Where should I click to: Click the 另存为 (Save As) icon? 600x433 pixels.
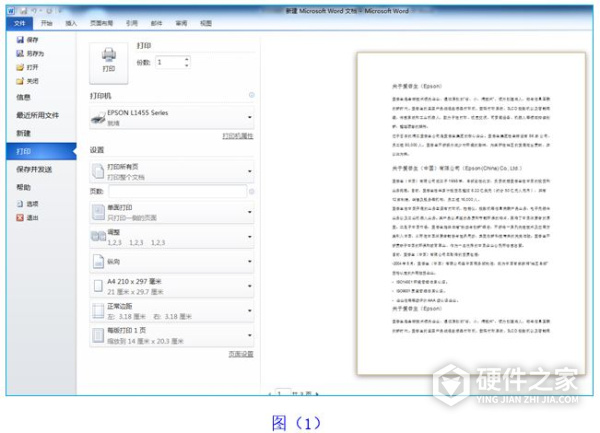20,53
